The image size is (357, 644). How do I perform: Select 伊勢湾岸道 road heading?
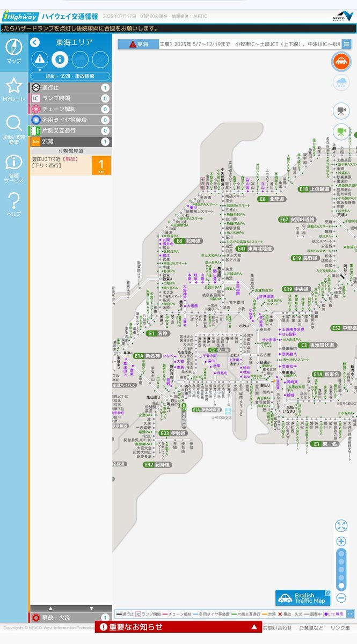[70, 151]
